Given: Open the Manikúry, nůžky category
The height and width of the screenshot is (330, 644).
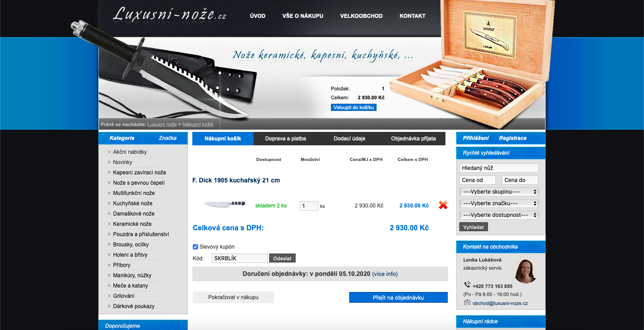Looking at the screenshot, I should [x=132, y=275].
